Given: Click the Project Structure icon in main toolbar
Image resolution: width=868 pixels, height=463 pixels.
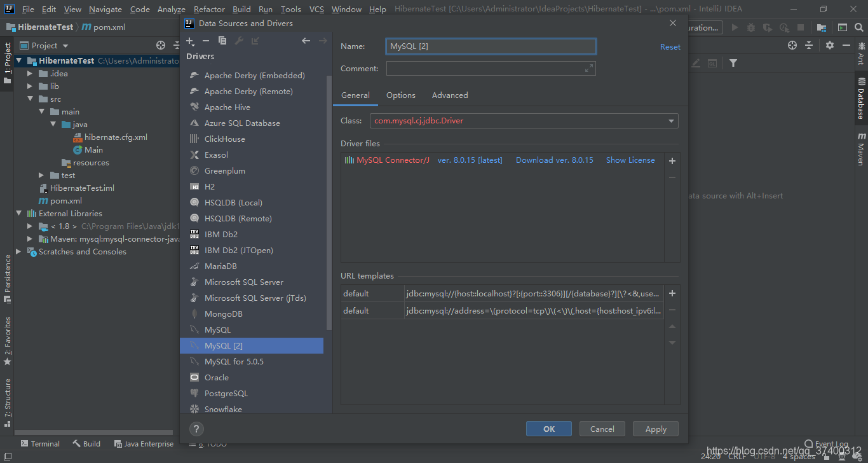Looking at the screenshot, I should (822, 27).
